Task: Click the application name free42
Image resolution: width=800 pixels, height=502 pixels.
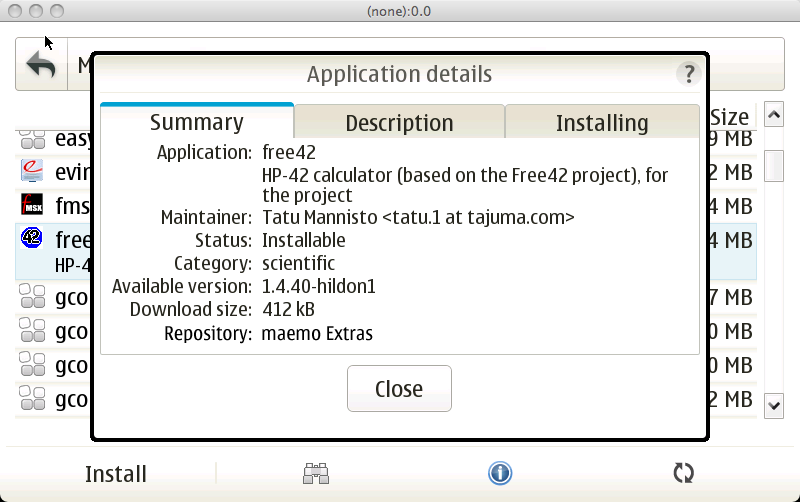Action: coord(289,152)
